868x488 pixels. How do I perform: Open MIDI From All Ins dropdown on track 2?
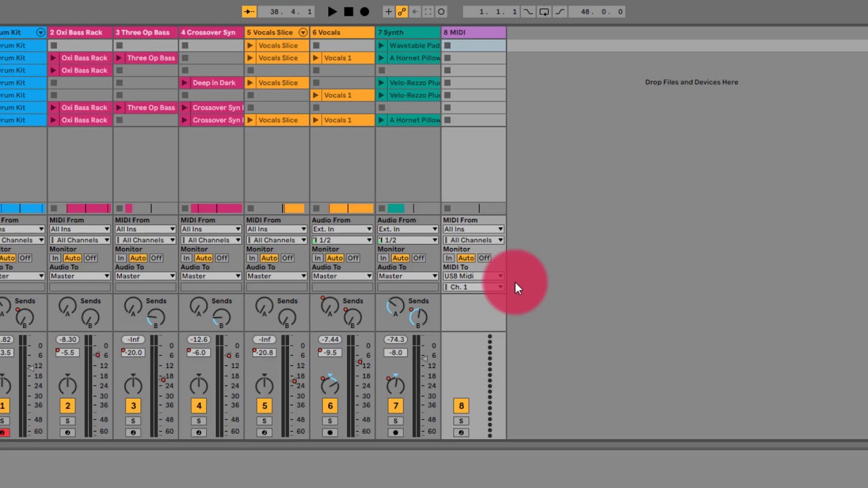pyautogui.click(x=79, y=229)
